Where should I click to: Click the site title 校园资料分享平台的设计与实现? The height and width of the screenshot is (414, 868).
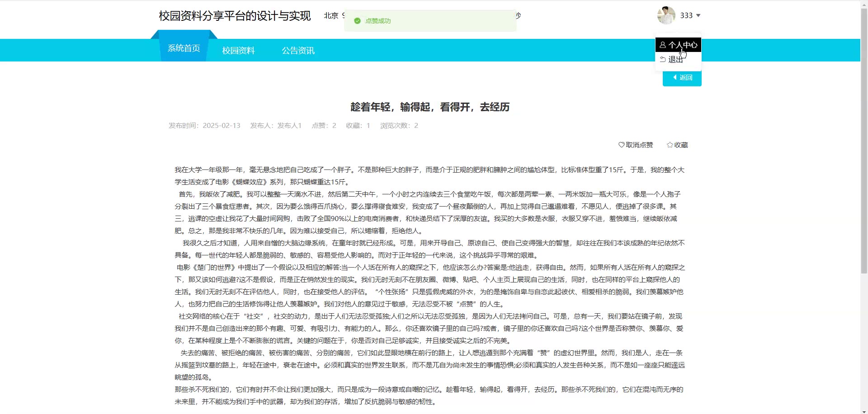click(235, 16)
